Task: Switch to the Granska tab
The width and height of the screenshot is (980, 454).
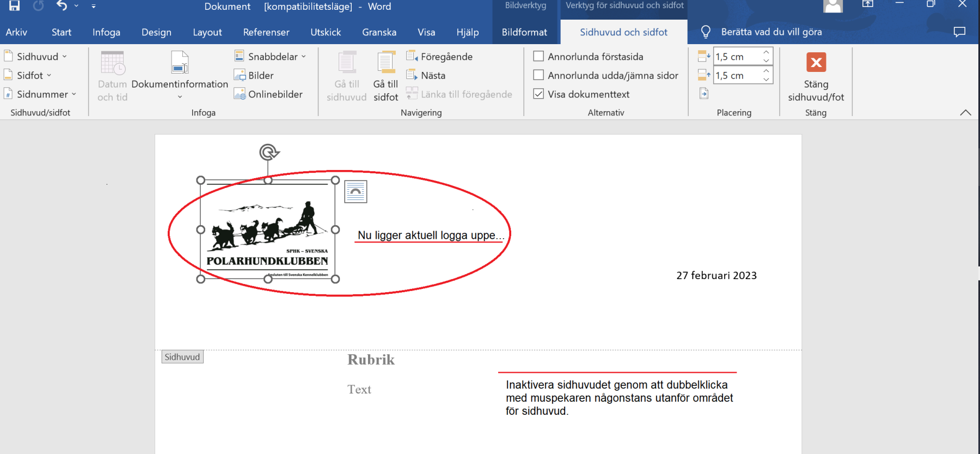Action: [379, 32]
